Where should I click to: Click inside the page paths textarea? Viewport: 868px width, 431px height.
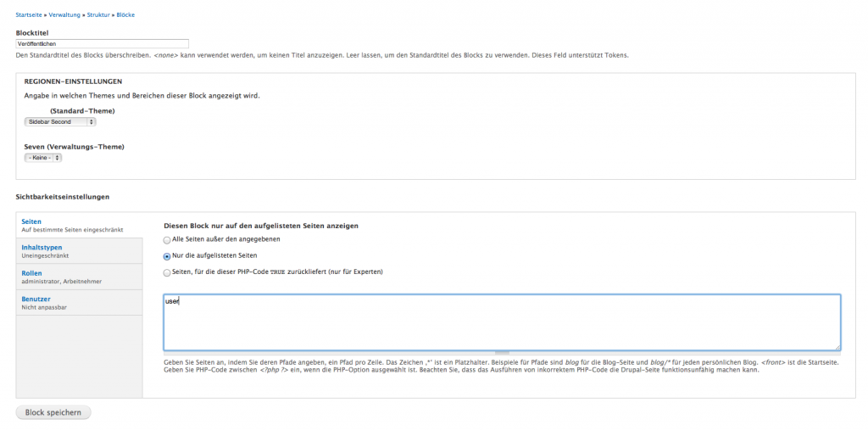coord(502,322)
